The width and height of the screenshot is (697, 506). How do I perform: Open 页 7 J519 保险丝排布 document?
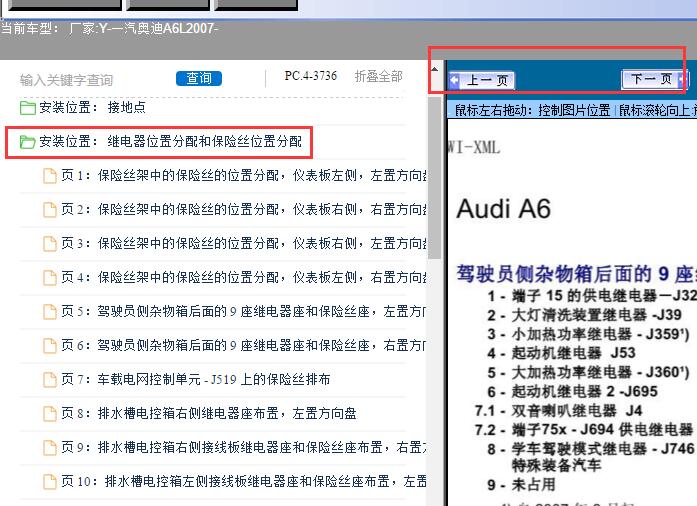point(196,379)
